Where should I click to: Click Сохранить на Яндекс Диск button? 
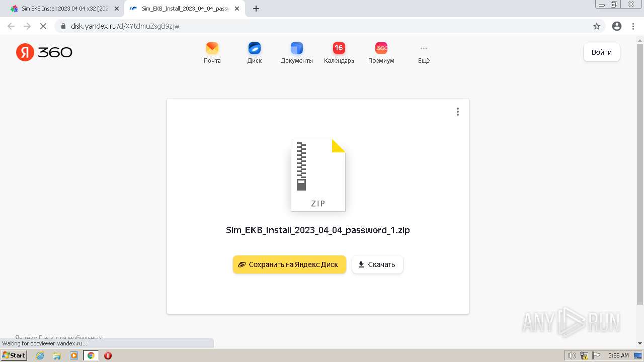click(289, 264)
